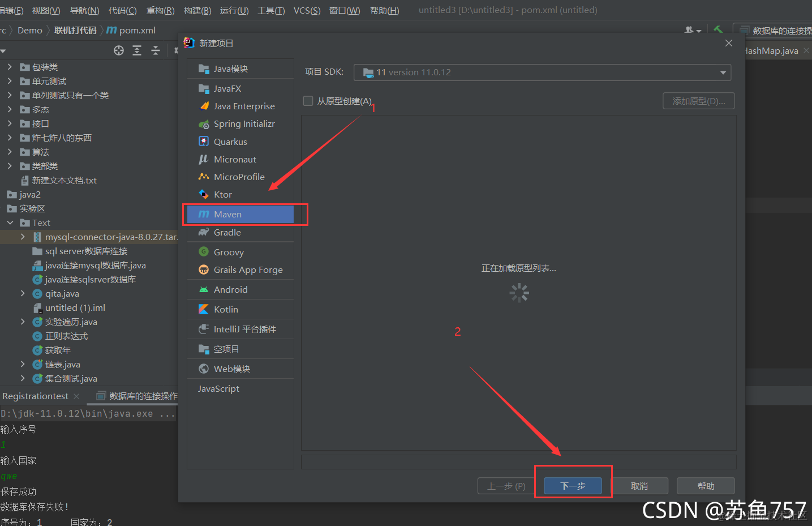Switch to 数据库的连接操作 run tab
812x526 pixels.
pos(137,396)
